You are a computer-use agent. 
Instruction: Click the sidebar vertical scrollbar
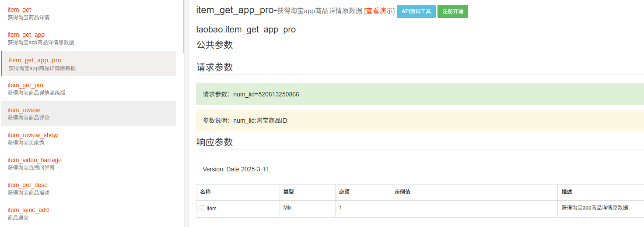[x=183, y=26]
